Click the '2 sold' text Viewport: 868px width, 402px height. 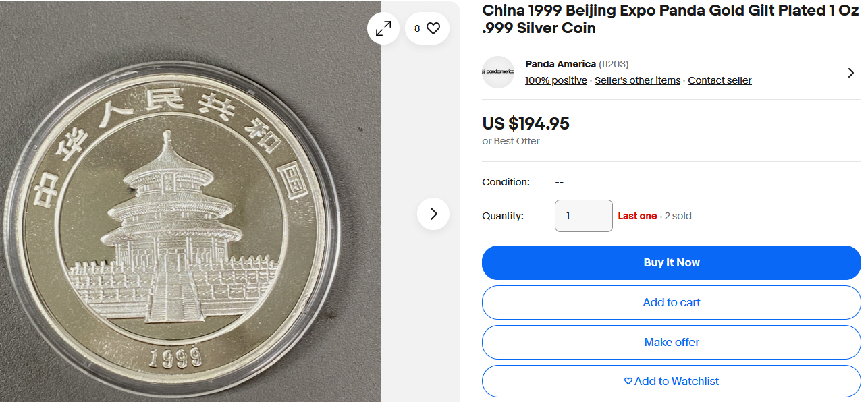coord(678,216)
